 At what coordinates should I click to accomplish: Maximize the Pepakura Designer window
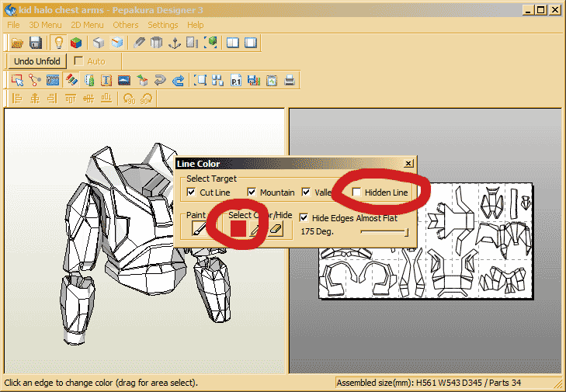(x=541, y=10)
